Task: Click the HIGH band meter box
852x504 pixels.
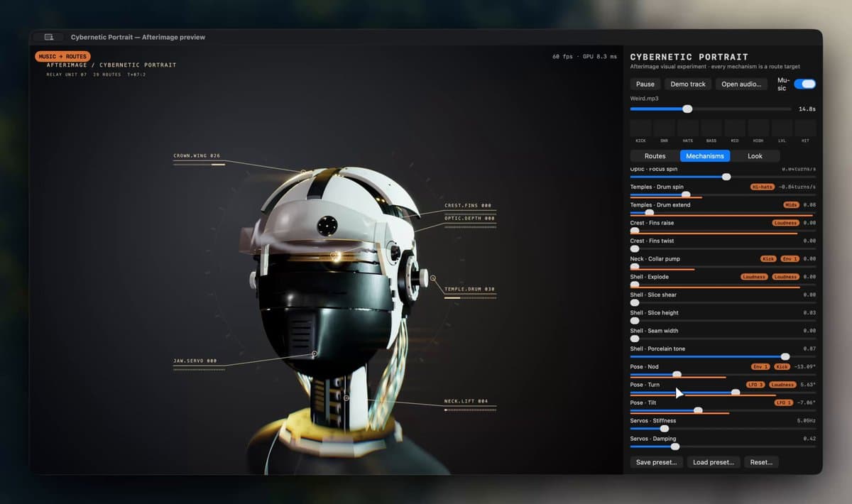Action: click(x=758, y=128)
